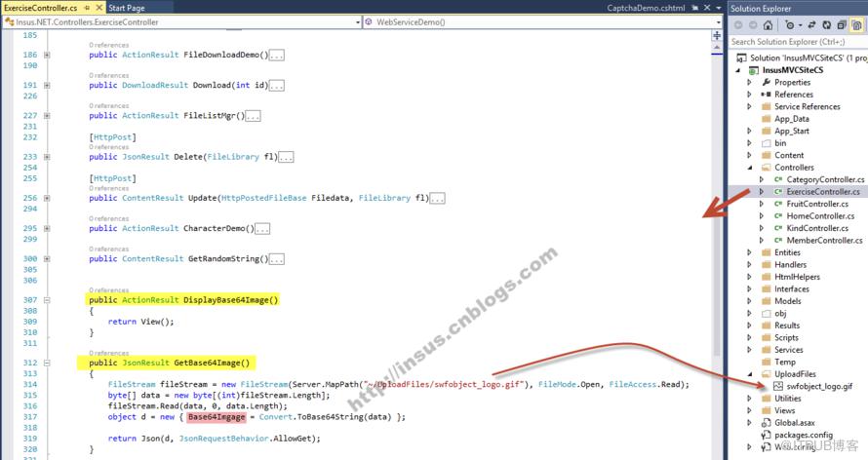Click the KindController.cs C# file icon
Image resolution: width=868 pixels, height=460 pixels.
point(778,228)
